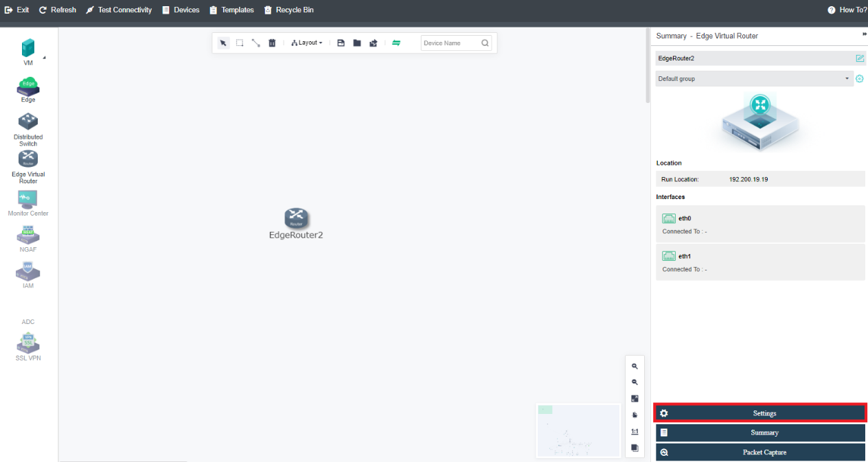Open the Packet Capture button
The image size is (868, 462).
pyautogui.click(x=760, y=452)
